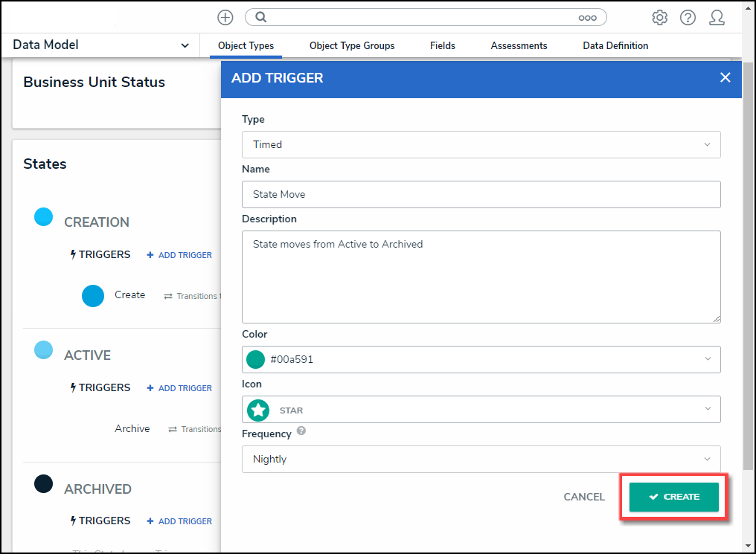Switch to the Object Type Groups tab
Viewport: 756px width, 554px height.
(352, 46)
